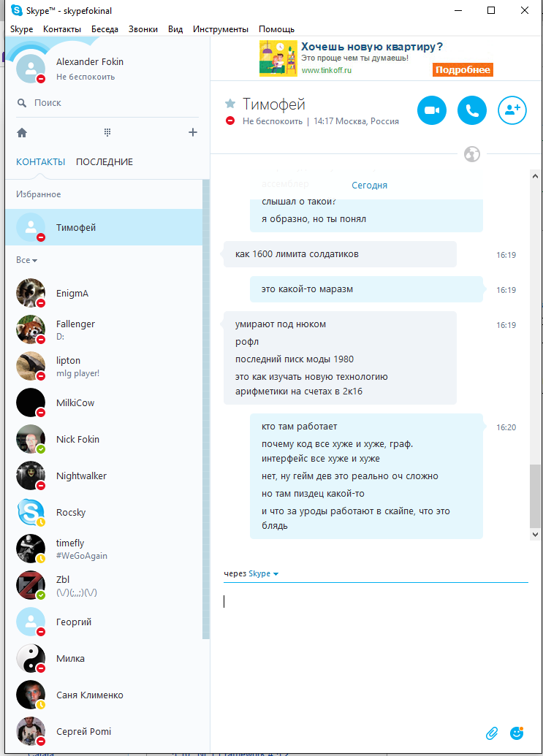Click the plus icon to add contact
The height and width of the screenshot is (756, 543).
(x=193, y=132)
